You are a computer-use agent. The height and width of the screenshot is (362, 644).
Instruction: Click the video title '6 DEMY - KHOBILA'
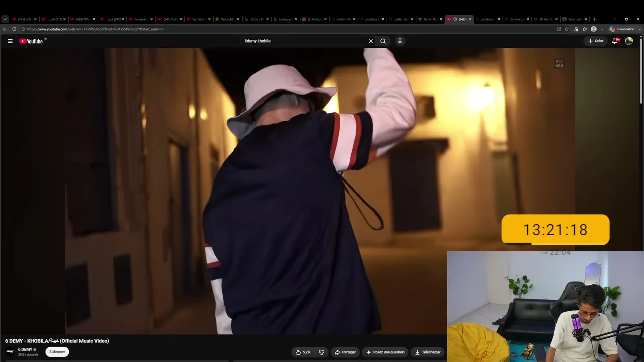pyautogui.click(x=57, y=341)
